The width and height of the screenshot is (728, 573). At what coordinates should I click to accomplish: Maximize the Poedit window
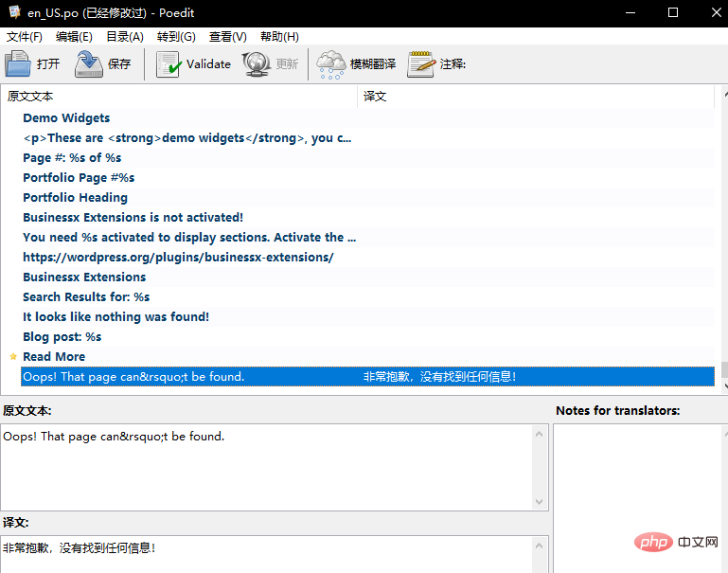click(673, 12)
